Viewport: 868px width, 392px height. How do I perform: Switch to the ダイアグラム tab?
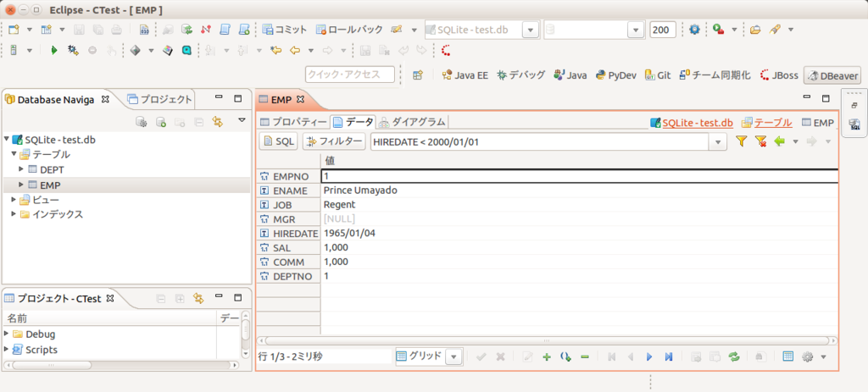413,122
